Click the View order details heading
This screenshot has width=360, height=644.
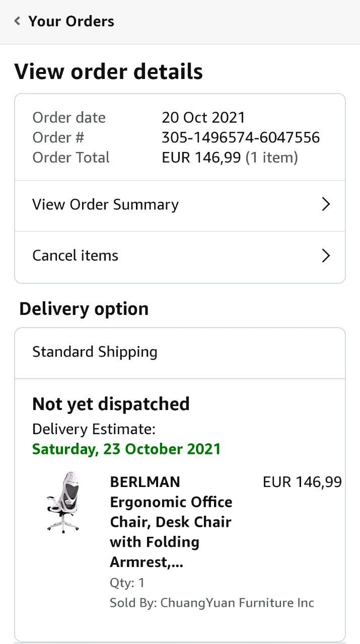[x=108, y=71]
